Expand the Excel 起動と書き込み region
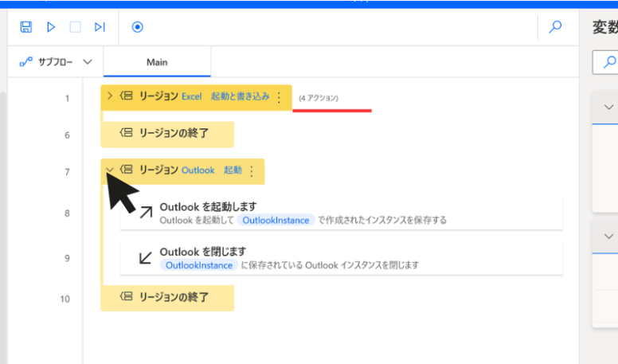This screenshot has width=618, height=364. (110, 96)
